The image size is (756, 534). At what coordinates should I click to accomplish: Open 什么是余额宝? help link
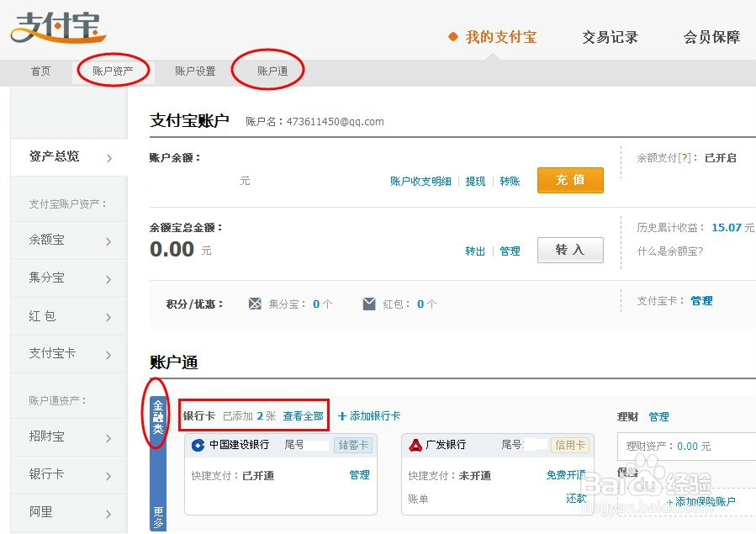click(669, 251)
